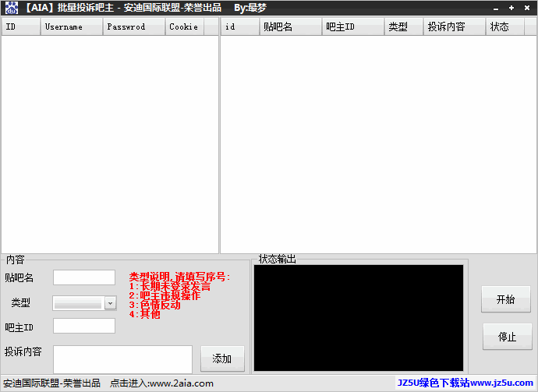Maximize the window with the plus button
538x392 pixels.
pos(511,8)
